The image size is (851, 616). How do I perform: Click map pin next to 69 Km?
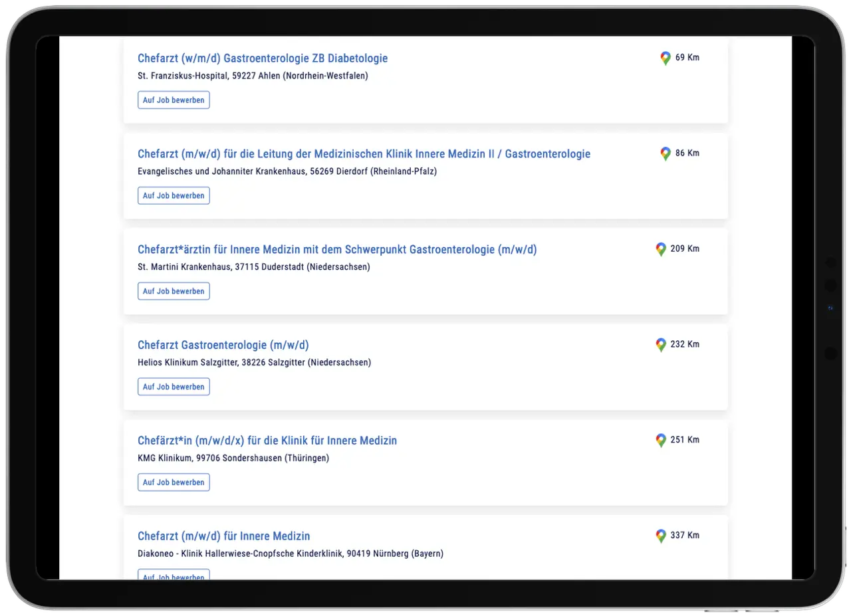(666, 58)
